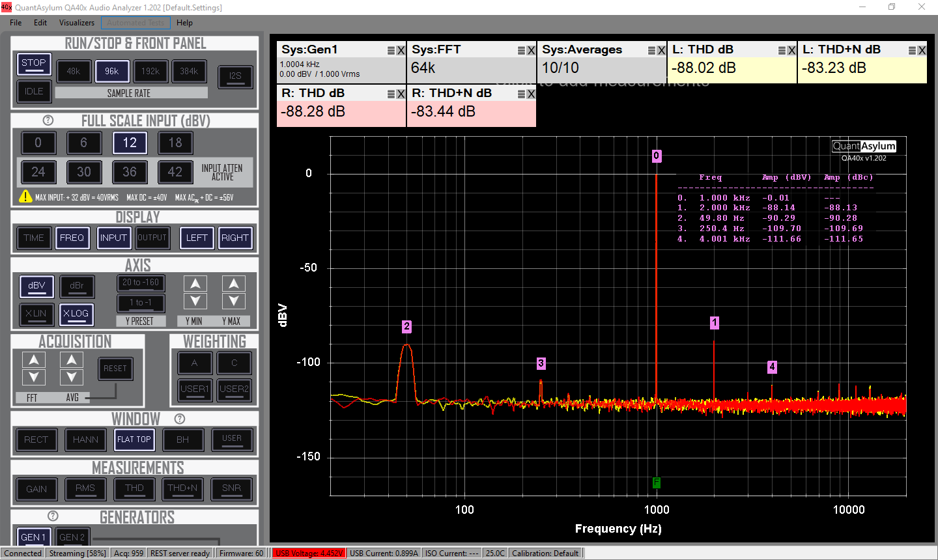This screenshot has width=938, height=560.
Task: Enable the SNR measurement
Action: pyautogui.click(x=231, y=488)
